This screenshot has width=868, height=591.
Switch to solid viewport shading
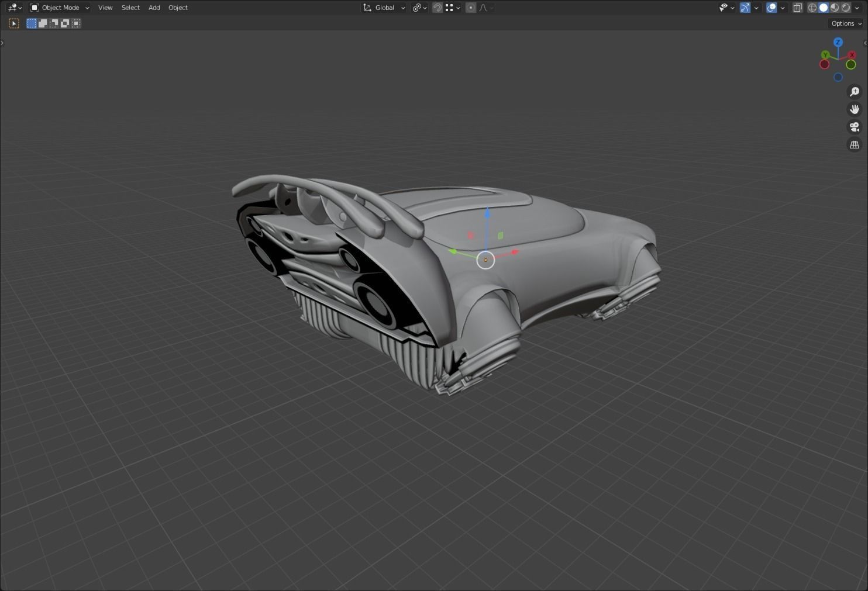point(824,8)
